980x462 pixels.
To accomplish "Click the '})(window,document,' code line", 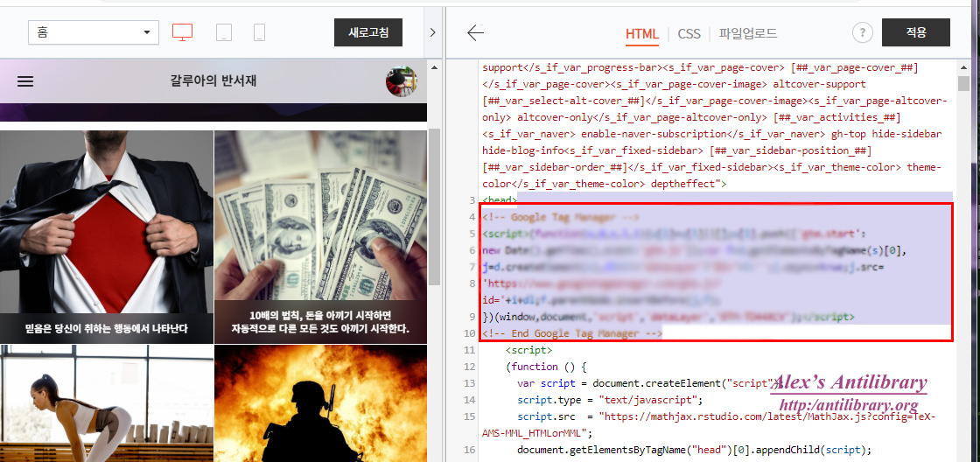I will click(668, 317).
